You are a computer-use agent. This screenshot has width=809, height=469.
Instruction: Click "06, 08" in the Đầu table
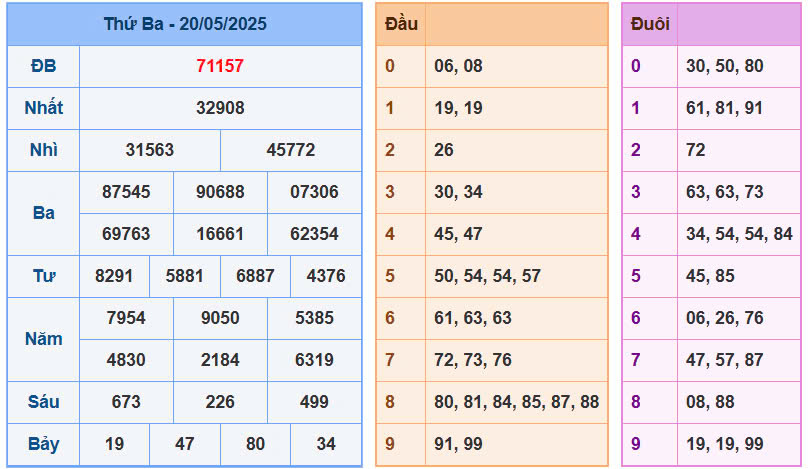point(458,66)
